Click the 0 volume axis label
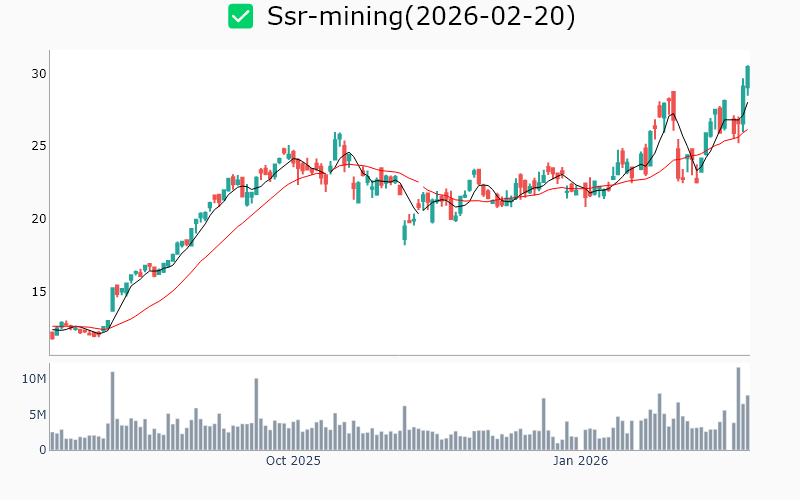This screenshot has width=800, height=500. click(x=42, y=450)
